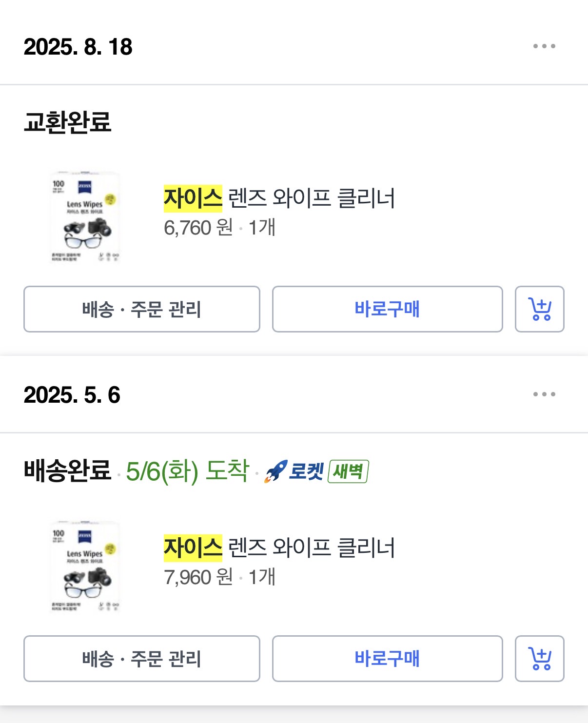Open the product title in the 교환완료 order
This screenshot has width=588, height=723.
coord(279,198)
